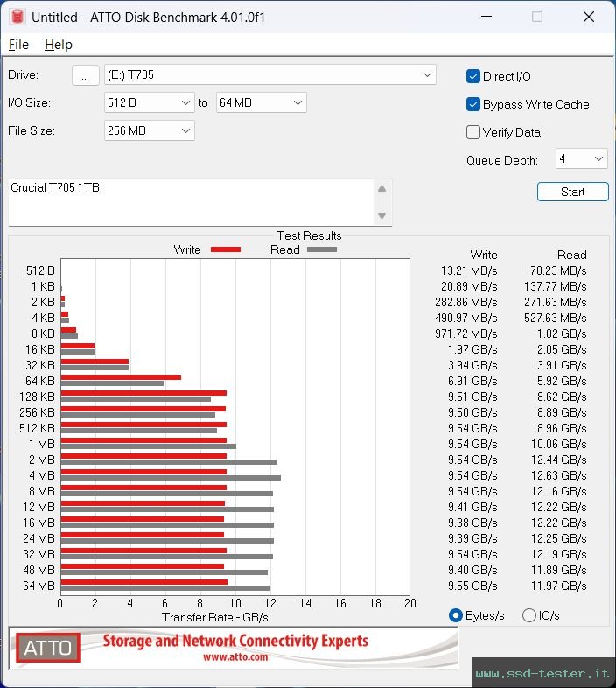
Task: Select the Bytes/s radio button
Action: tap(456, 615)
